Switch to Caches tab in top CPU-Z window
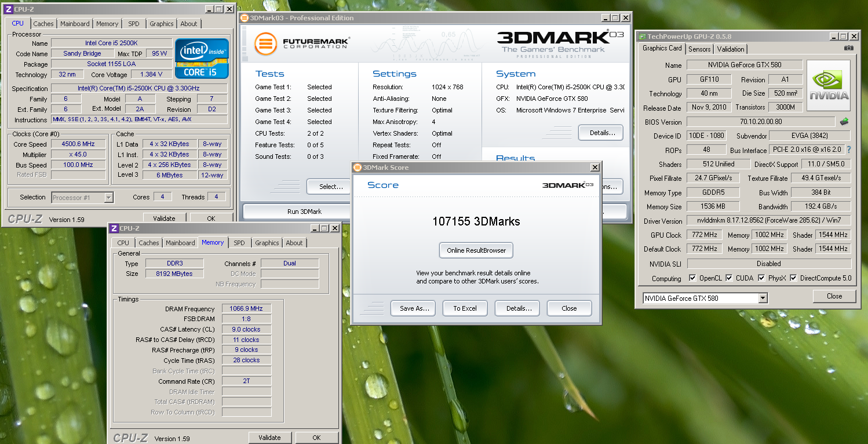Screen dimensions: 868x444 (43, 24)
